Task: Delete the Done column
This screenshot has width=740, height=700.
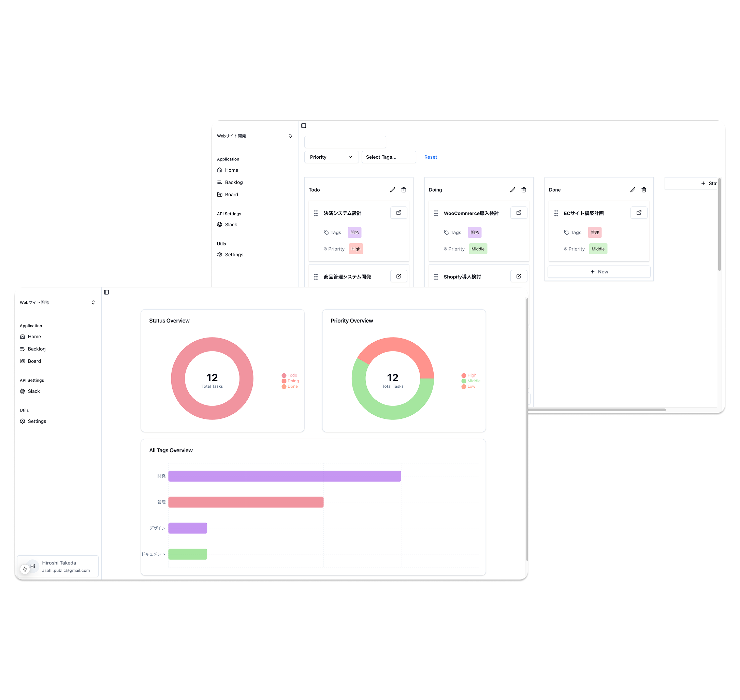Action: [643, 190]
